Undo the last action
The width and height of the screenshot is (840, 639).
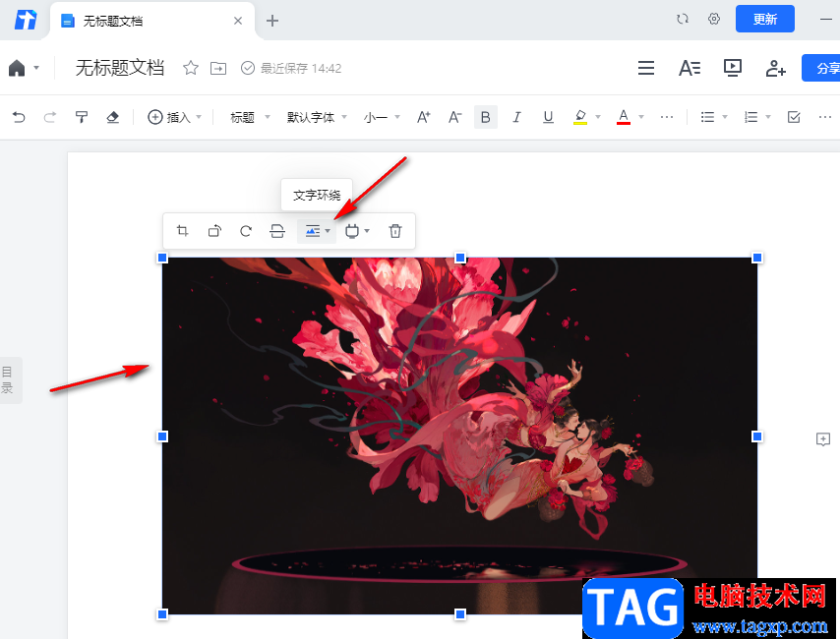19,117
